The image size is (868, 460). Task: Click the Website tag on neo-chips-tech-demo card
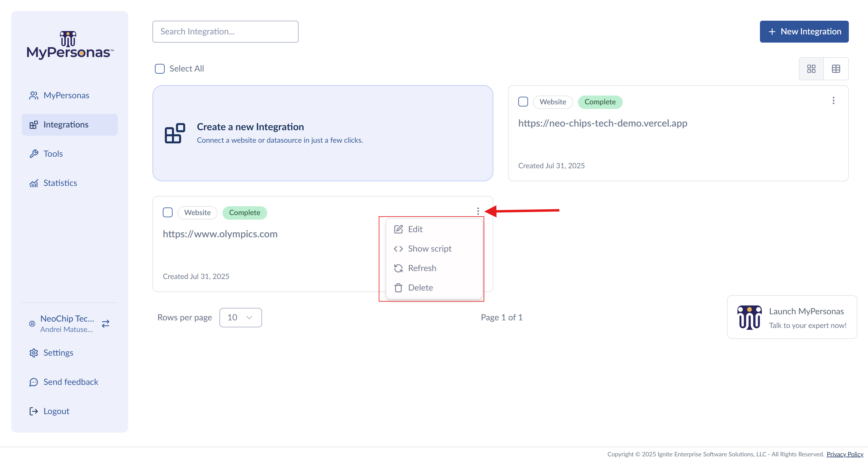pyautogui.click(x=553, y=102)
